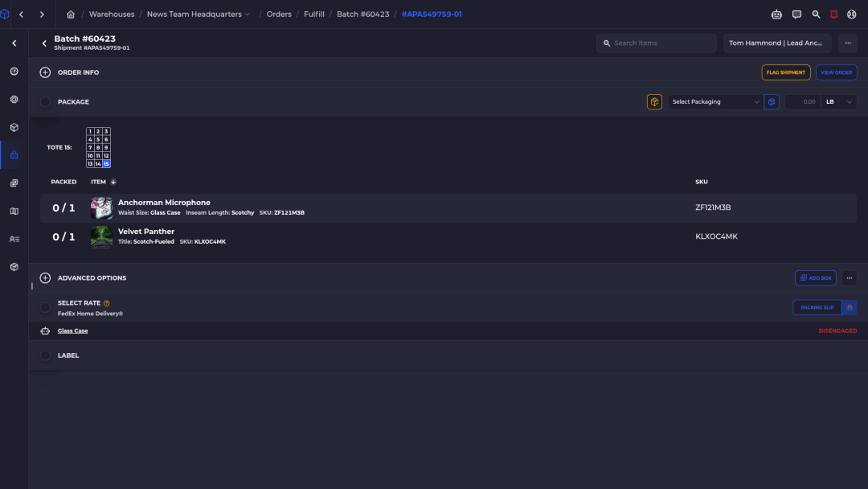Image resolution: width=868 pixels, height=489 pixels.
Task: Open the Anchorman Microphone item thumbnail
Action: (101, 208)
